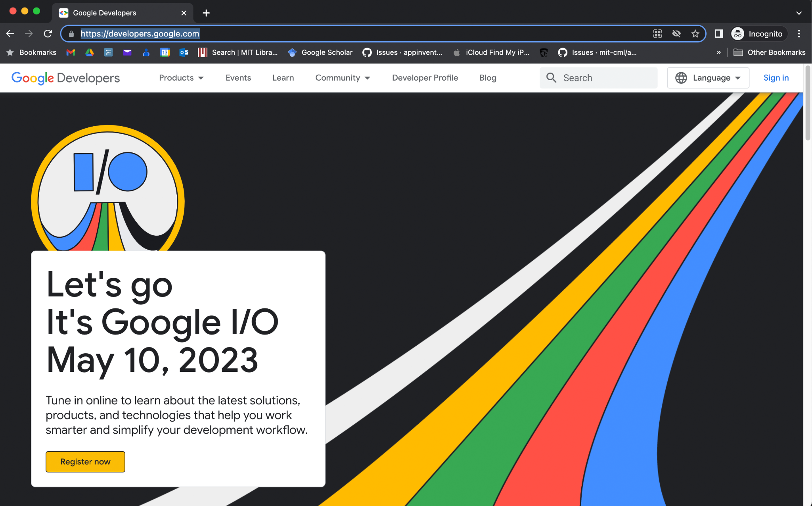Expand the Products menu
This screenshot has height=506, width=812.
181,78
